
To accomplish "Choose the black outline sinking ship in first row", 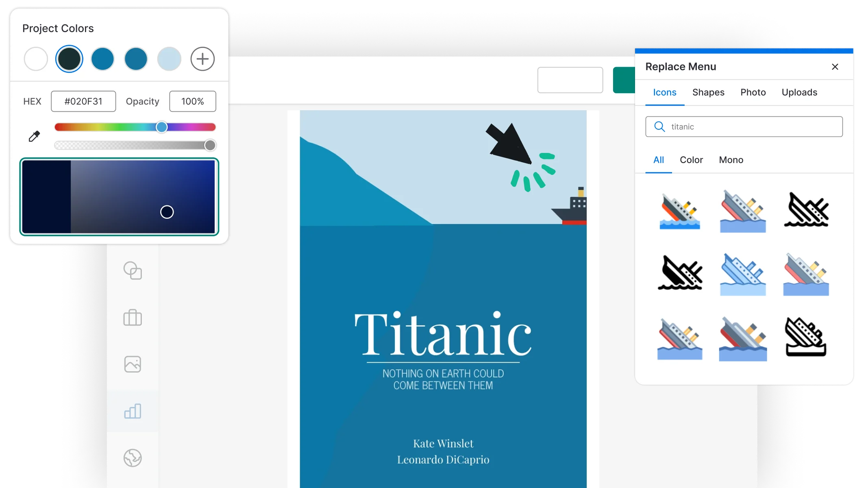I will pyautogui.click(x=806, y=210).
